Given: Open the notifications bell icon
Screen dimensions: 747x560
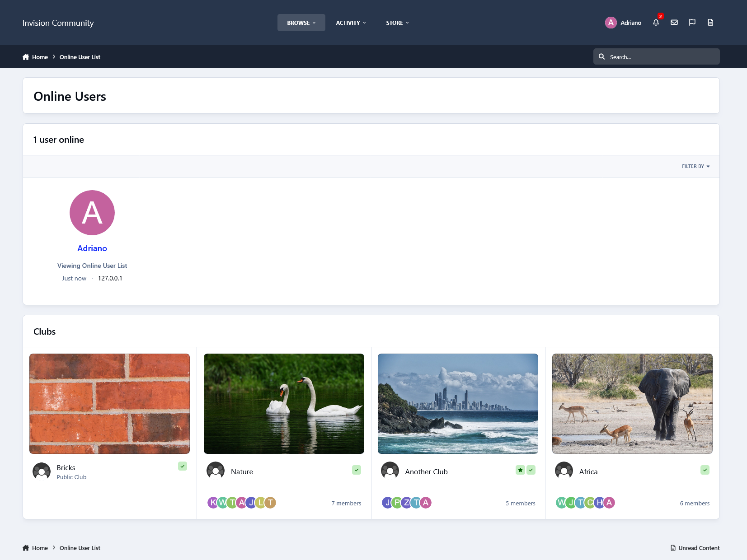Looking at the screenshot, I should click(x=656, y=23).
